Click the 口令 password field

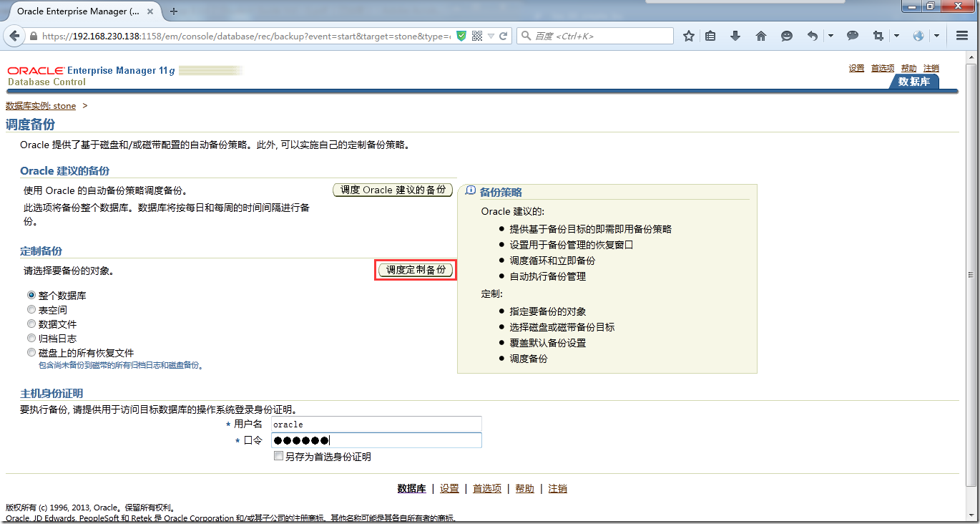tap(376, 440)
